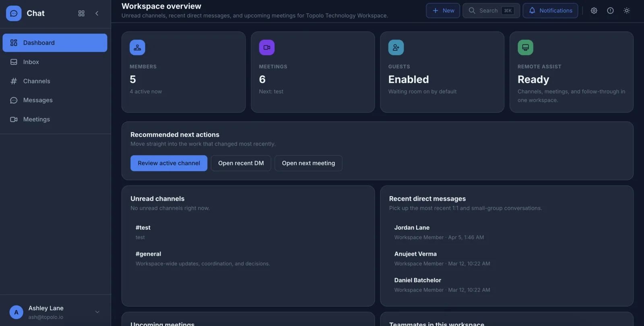Click the Meetings camera card icon
644x326 pixels.
[x=266, y=48]
